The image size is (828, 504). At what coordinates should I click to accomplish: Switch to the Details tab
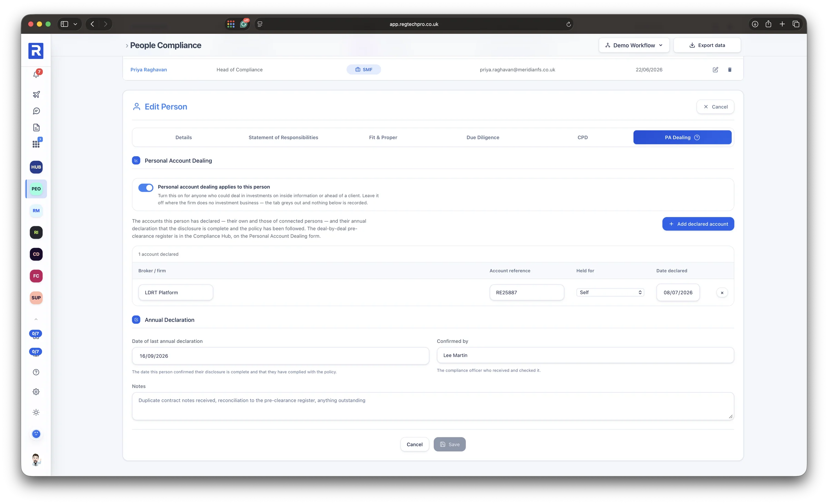(184, 137)
